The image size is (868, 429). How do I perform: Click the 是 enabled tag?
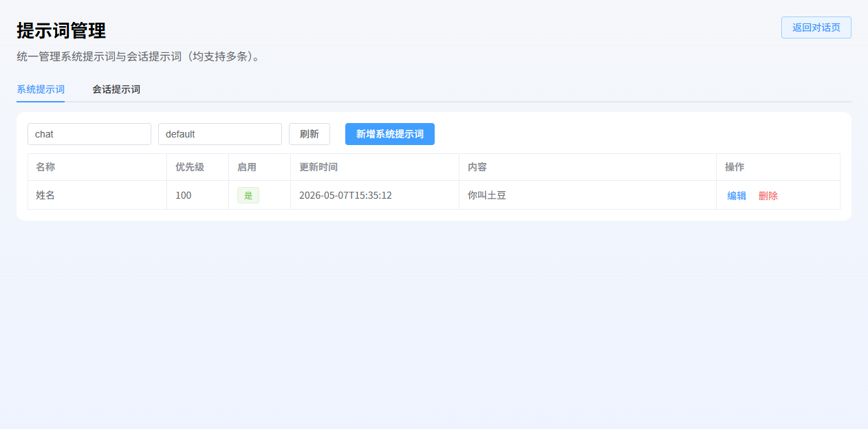coord(248,195)
